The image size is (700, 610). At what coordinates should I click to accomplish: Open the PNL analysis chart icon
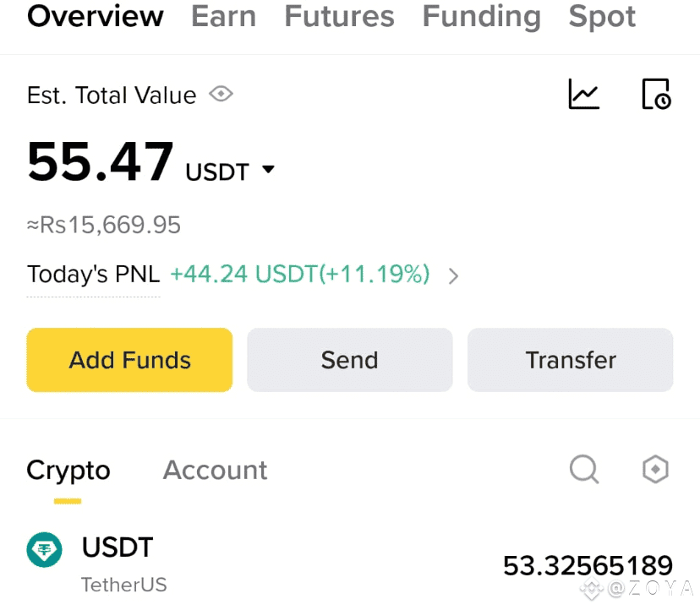click(x=583, y=94)
